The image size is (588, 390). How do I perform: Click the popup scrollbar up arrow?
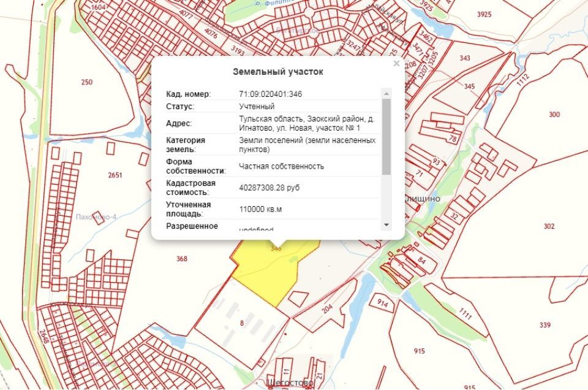point(386,93)
